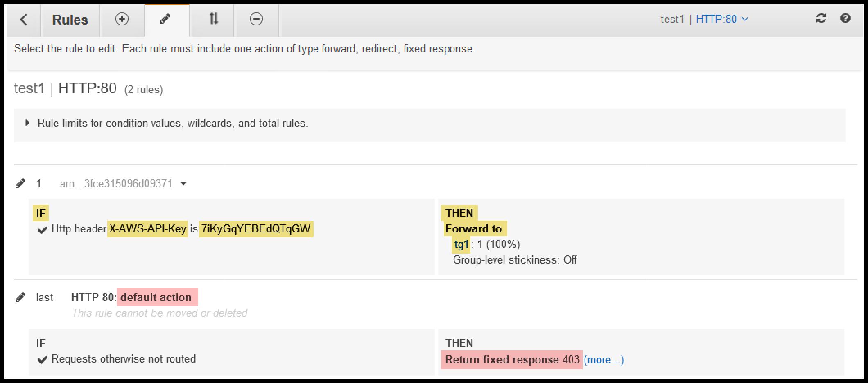Click the highlighted default action label
The width and height of the screenshot is (868, 383).
[157, 297]
